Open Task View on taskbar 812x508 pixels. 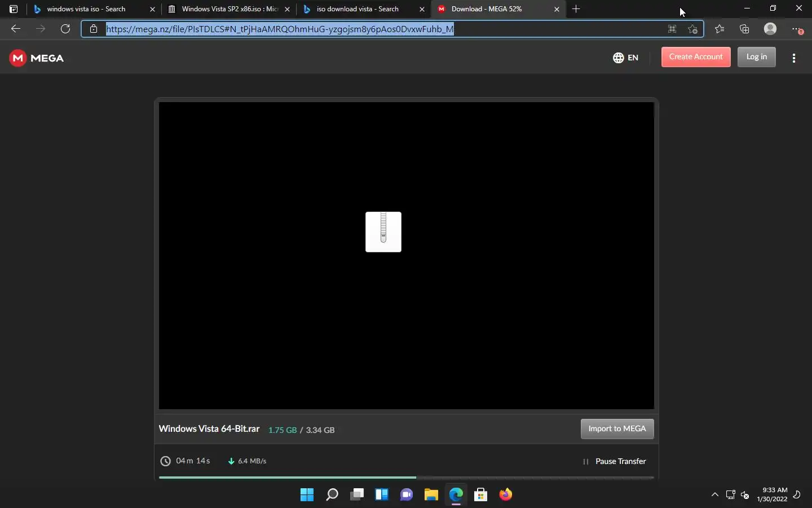(x=357, y=495)
